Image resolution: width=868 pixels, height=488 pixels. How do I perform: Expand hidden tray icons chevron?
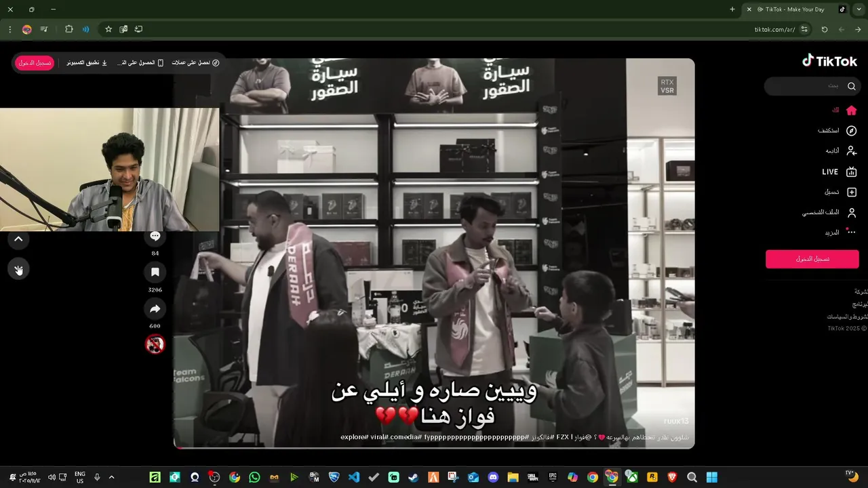point(111,477)
